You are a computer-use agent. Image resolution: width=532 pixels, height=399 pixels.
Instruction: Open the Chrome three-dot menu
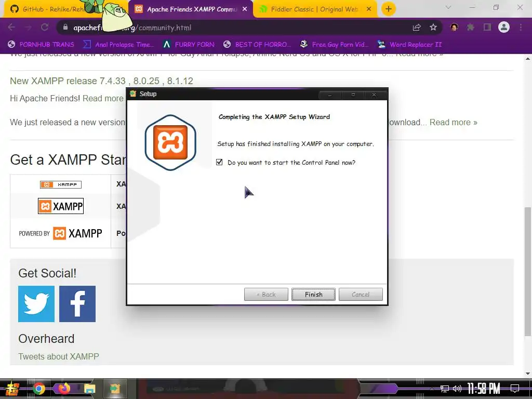tap(521, 28)
